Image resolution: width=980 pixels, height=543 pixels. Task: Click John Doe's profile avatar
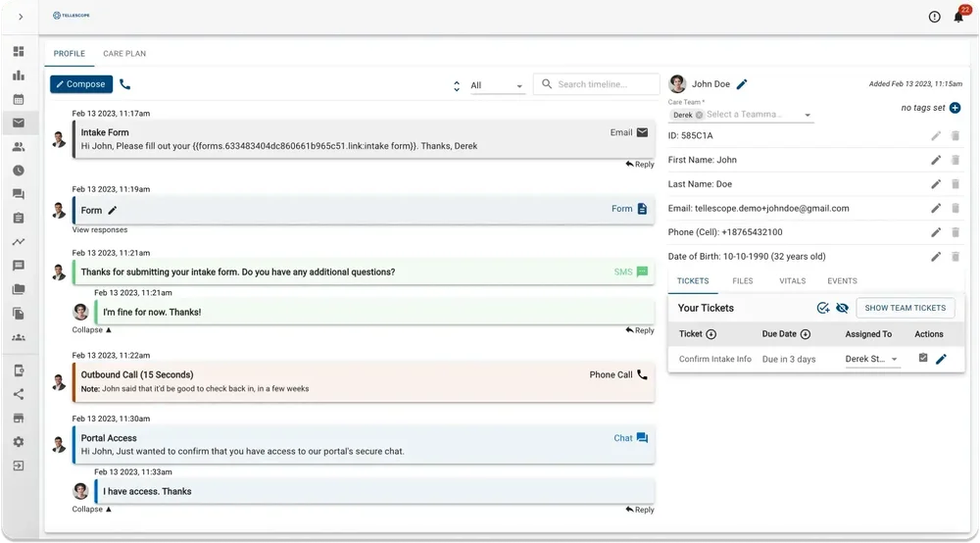pos(677,83)
